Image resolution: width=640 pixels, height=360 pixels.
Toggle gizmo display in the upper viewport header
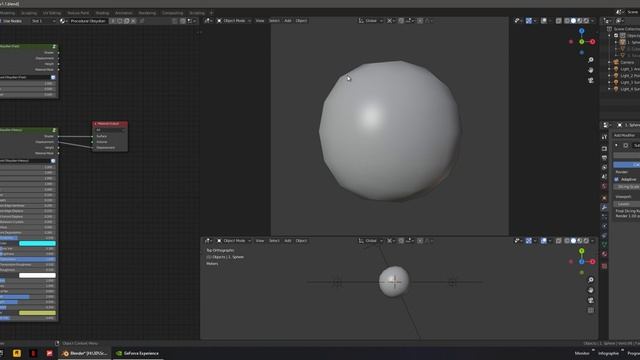[529, 21]
